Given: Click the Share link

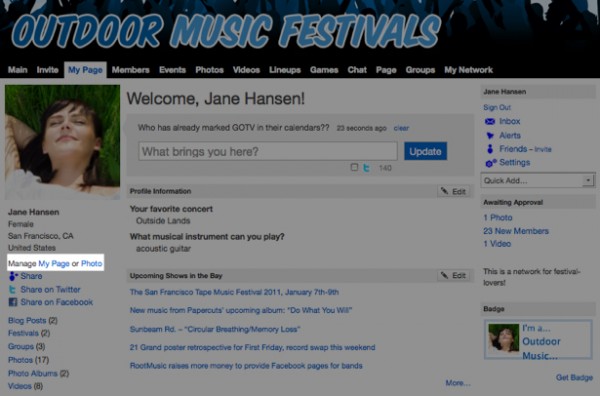Looking at the screenshot, I should point(31,276).
